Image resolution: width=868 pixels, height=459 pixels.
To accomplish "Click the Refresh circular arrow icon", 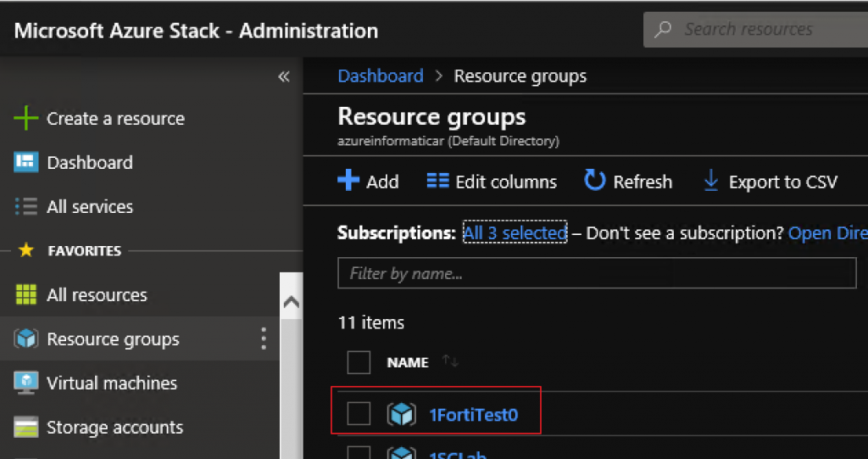I will [x=595, y=182].
